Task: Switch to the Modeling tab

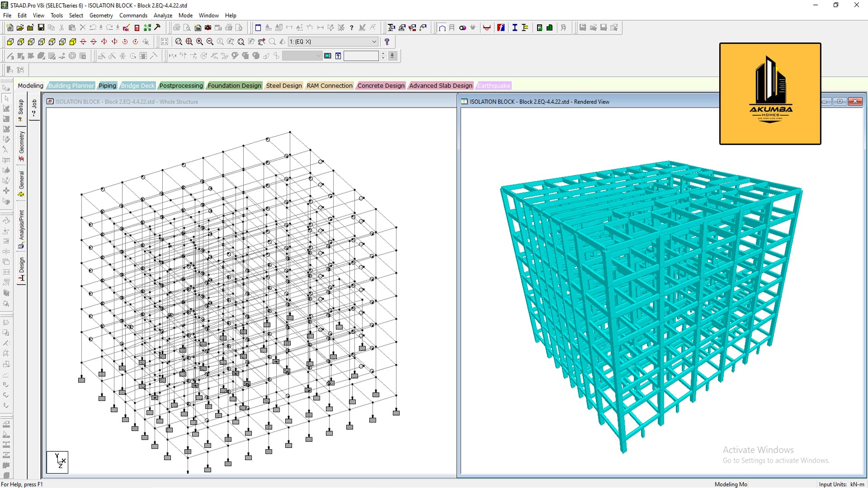Action: tap(30, 86)
